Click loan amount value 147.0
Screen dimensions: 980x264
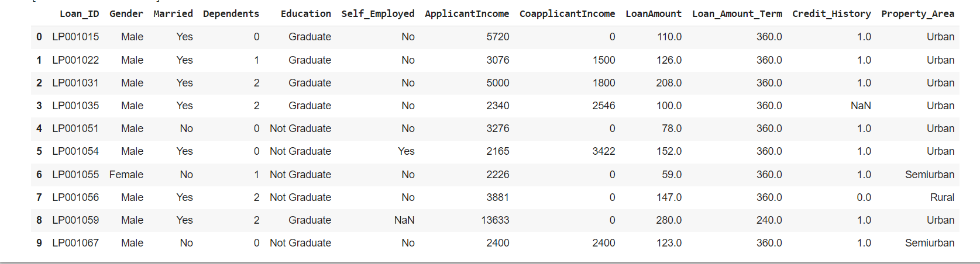669,197
